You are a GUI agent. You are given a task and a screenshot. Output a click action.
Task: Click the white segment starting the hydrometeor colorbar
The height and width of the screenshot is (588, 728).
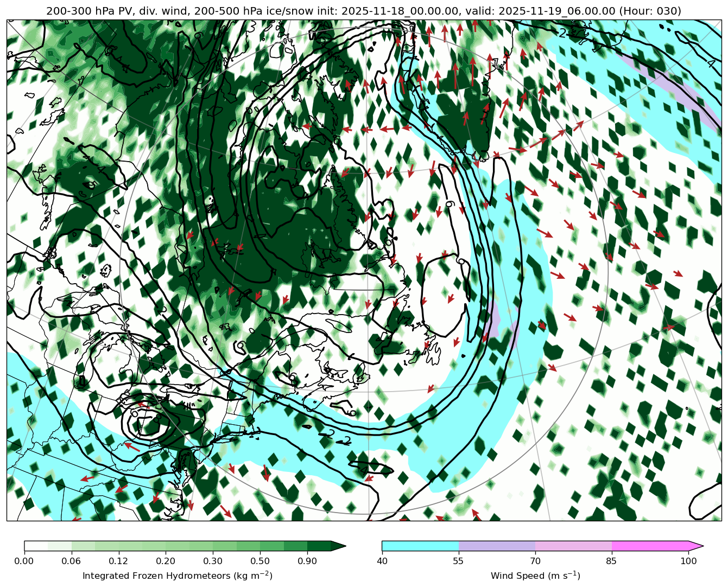[36, 546]
